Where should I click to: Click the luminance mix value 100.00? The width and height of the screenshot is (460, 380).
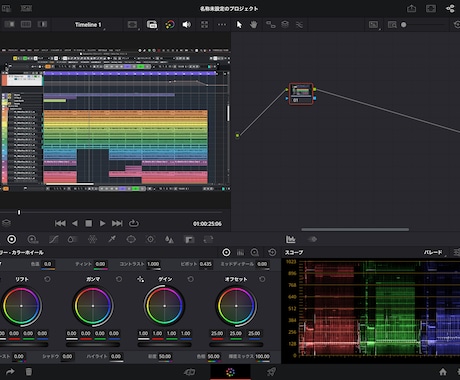[x=263, y=356]
